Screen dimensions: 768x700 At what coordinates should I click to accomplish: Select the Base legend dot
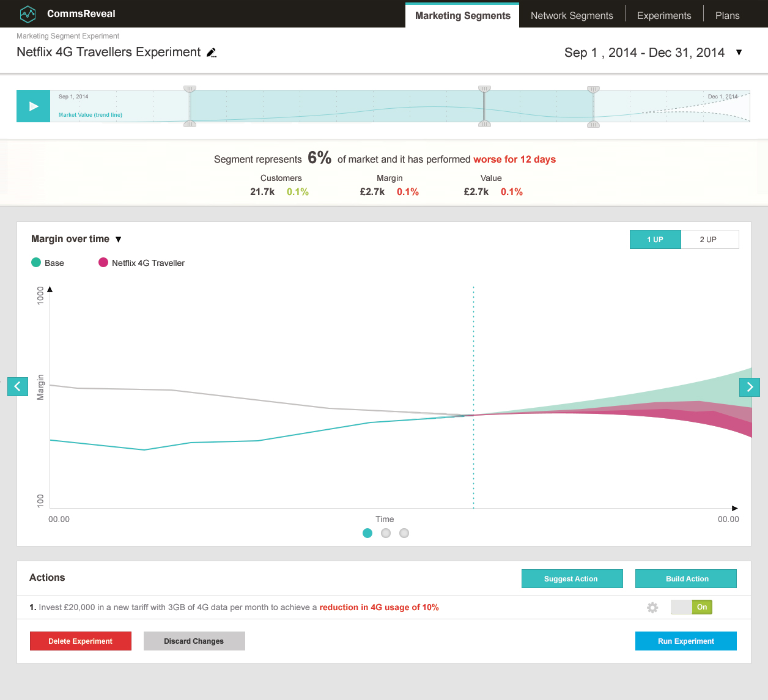[x=36, y=263]
